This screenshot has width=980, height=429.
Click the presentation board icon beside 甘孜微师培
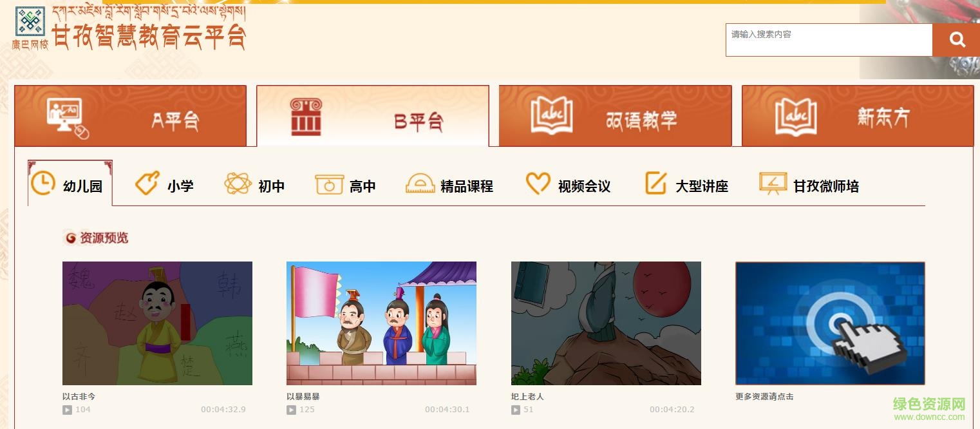pyautogui.click(x=773, y=184)
